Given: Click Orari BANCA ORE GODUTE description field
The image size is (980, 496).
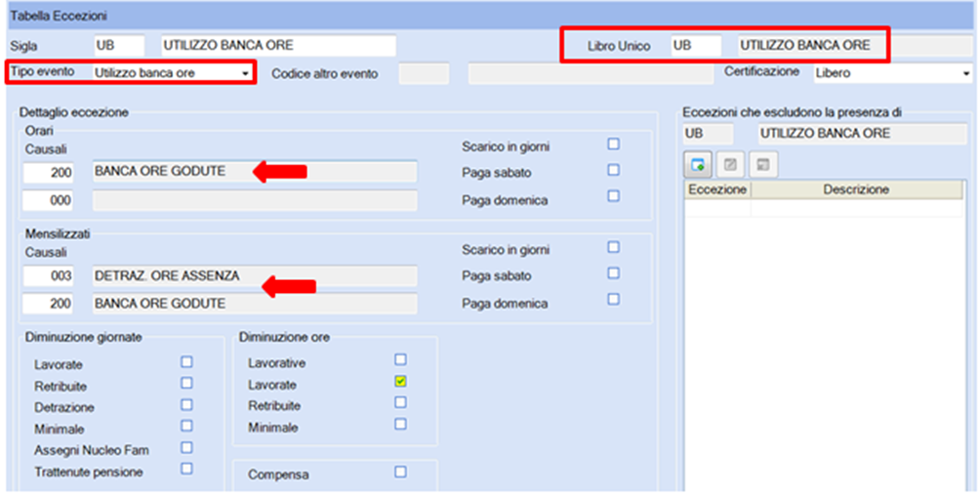Looking at the screenshot, I should click(255, 172).
